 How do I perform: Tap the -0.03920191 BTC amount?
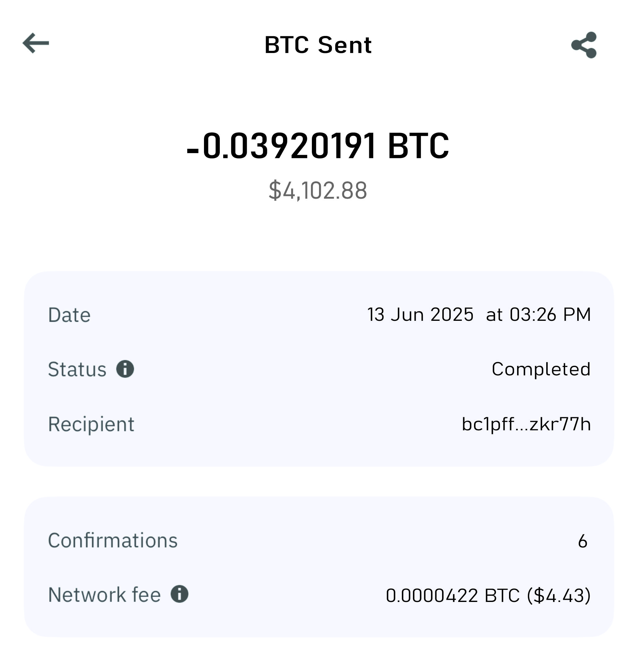pyautogui.click(x=318, y=146)
